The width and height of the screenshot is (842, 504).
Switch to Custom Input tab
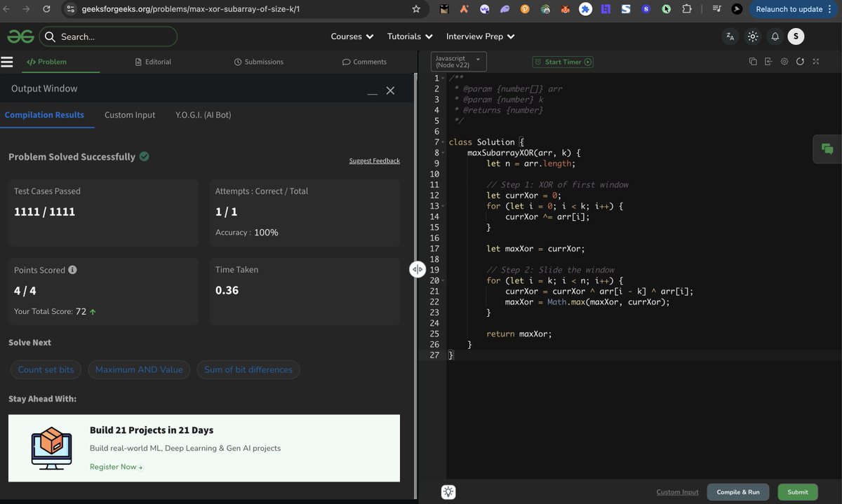[x=130, y=115]
